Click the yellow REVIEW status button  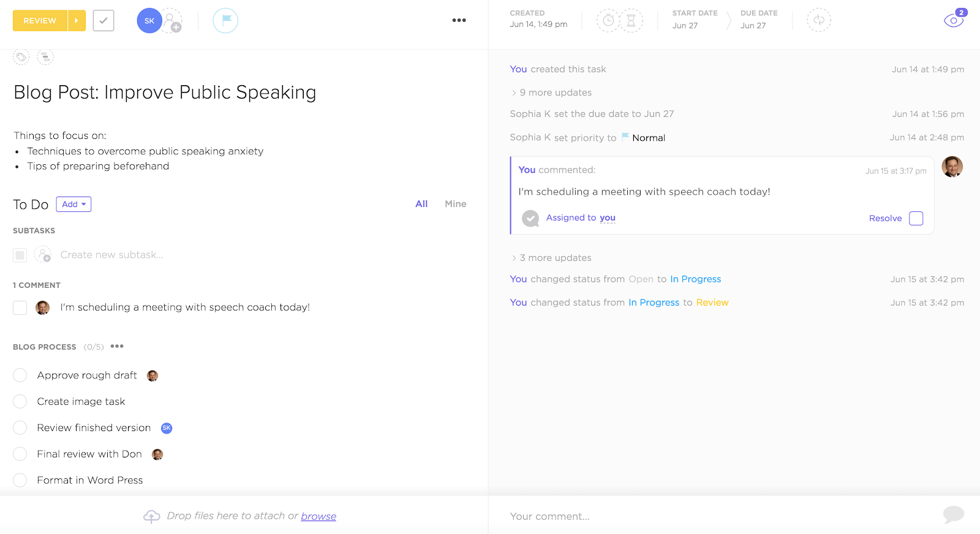click(x=40, y=21)
